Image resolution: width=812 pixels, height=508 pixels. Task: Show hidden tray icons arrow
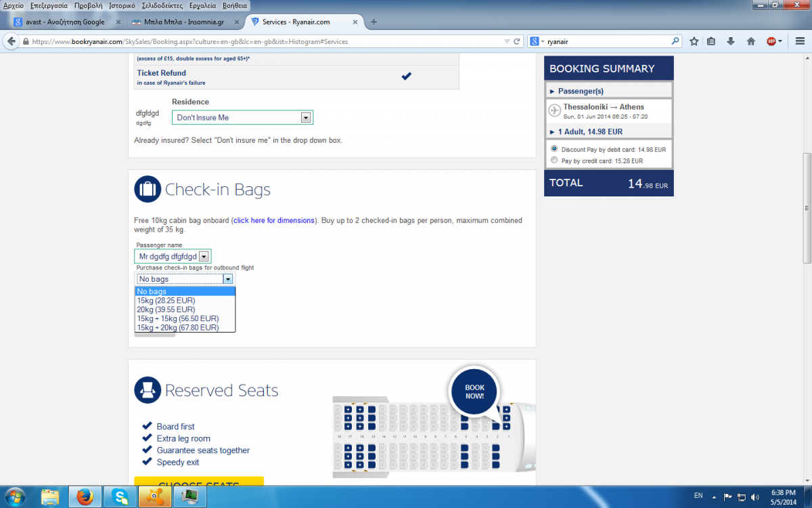[x=715, y=497]
